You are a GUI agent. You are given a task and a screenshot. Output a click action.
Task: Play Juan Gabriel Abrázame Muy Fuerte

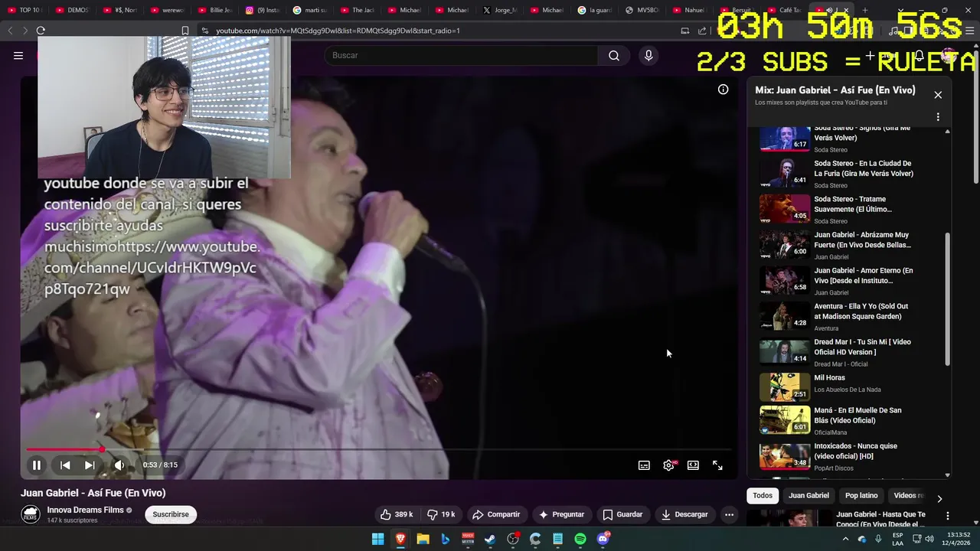click(847, 245)
